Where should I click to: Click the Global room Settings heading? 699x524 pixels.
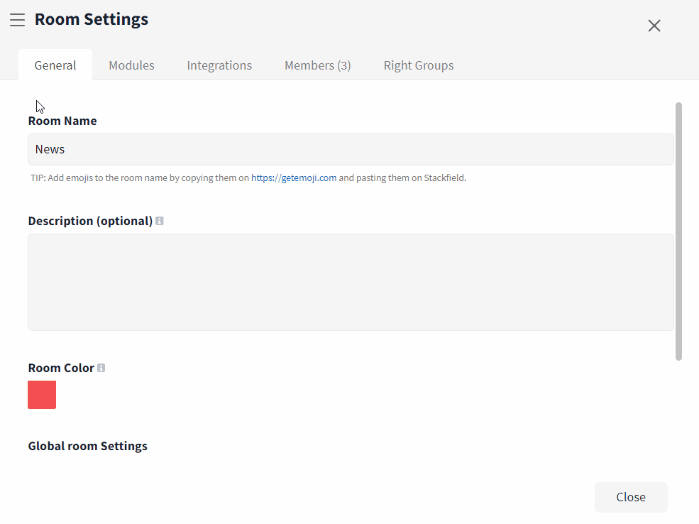88,446
